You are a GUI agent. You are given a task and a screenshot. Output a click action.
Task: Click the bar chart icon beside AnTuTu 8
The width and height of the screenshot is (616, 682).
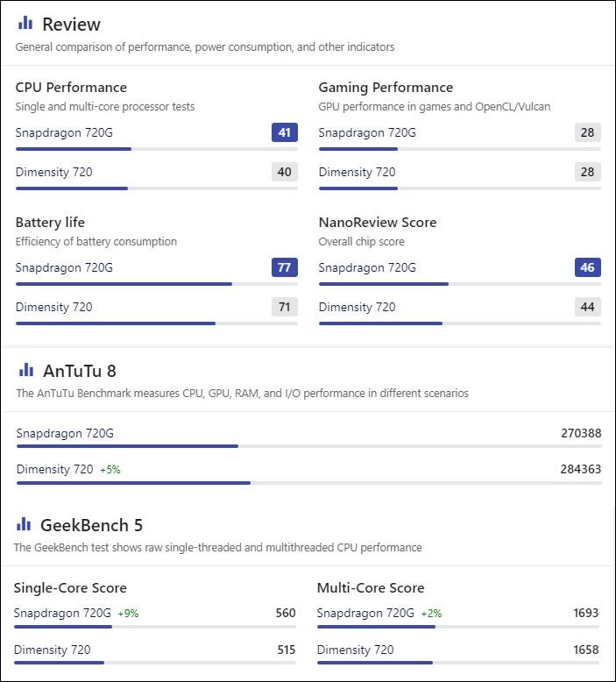click(26, 370)
